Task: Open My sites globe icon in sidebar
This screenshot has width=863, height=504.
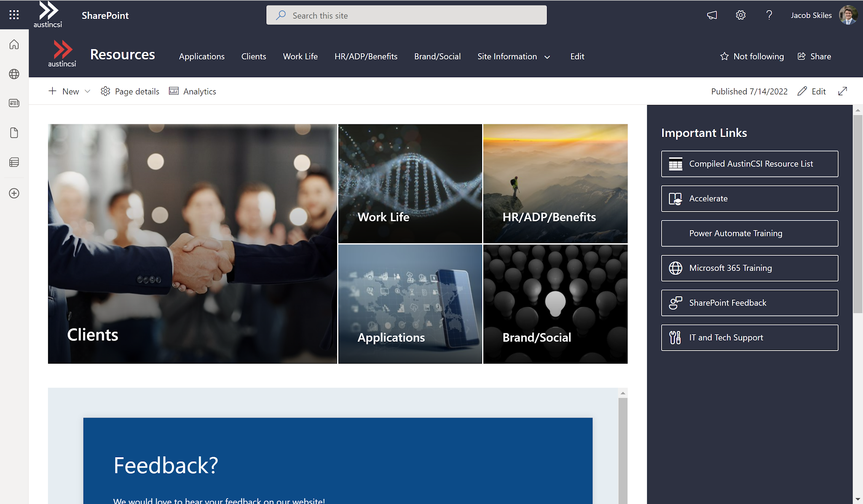Action: pyautogui.click(x=14, y=74)
